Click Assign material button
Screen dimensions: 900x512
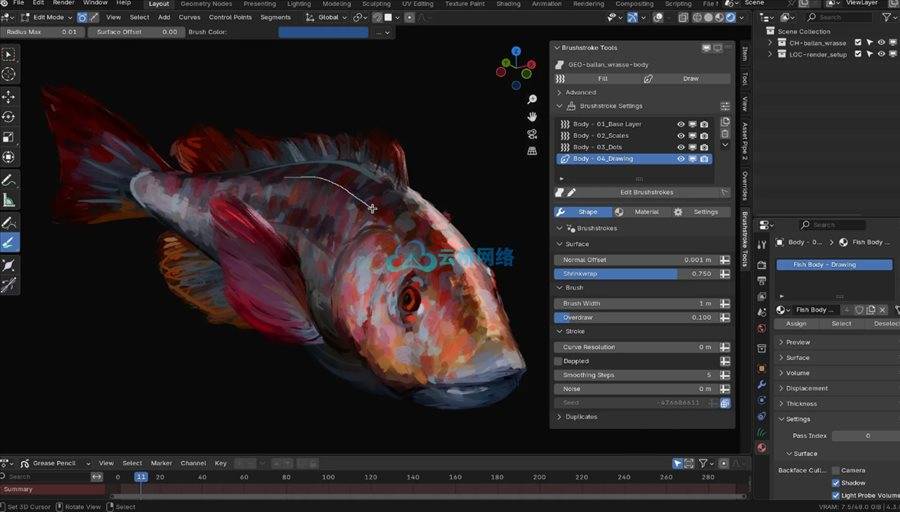point(796,324)
